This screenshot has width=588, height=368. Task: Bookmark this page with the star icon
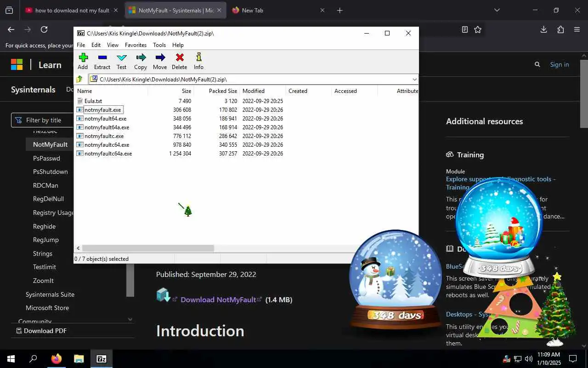click(x=478, y=29)
